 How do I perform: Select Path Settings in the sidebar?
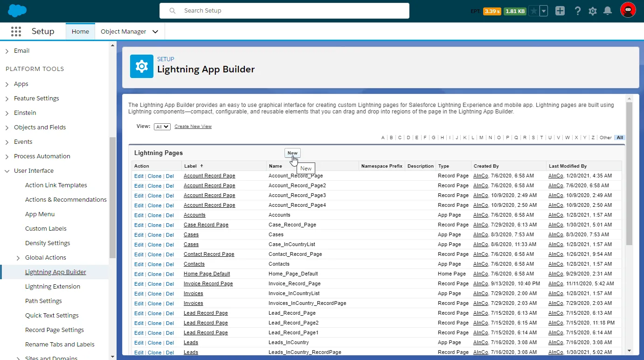[x=43, y=301]
